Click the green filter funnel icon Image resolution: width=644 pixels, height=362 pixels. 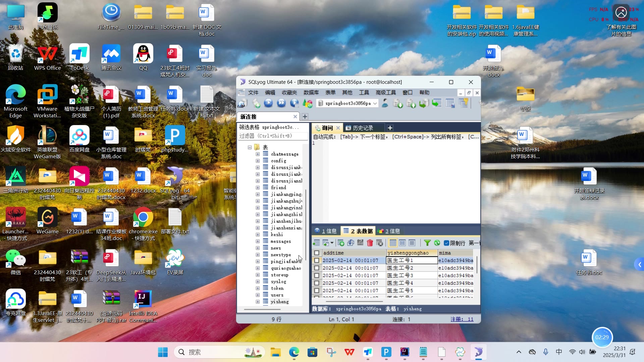[x=427, y=243]
